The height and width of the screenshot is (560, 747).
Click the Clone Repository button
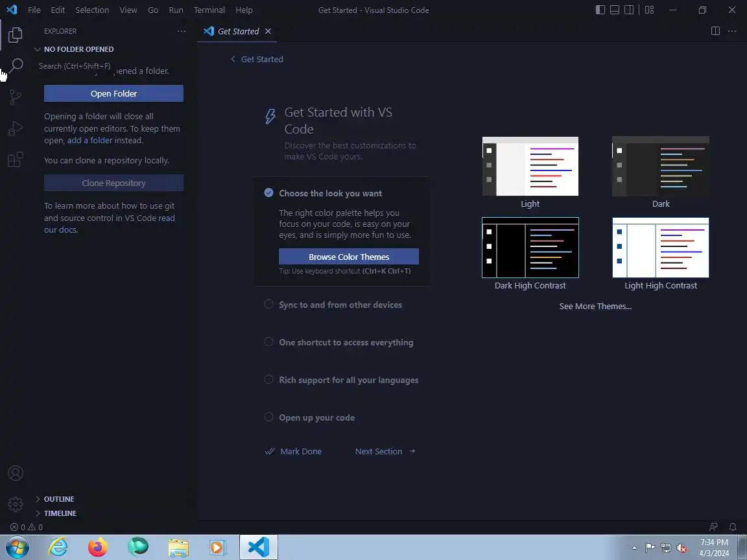(x=113, y=183)
